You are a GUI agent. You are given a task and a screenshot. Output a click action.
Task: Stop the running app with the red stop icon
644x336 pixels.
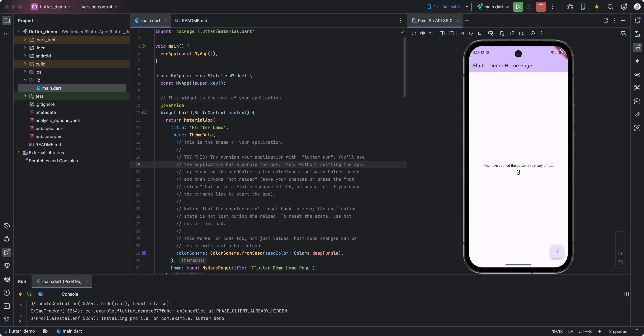(541, 7)
